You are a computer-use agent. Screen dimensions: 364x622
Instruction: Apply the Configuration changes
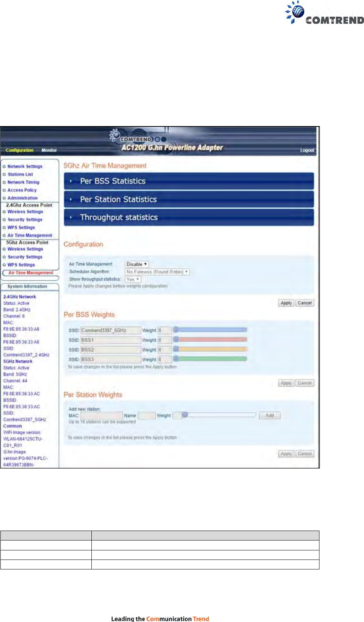tap(286, 303)
